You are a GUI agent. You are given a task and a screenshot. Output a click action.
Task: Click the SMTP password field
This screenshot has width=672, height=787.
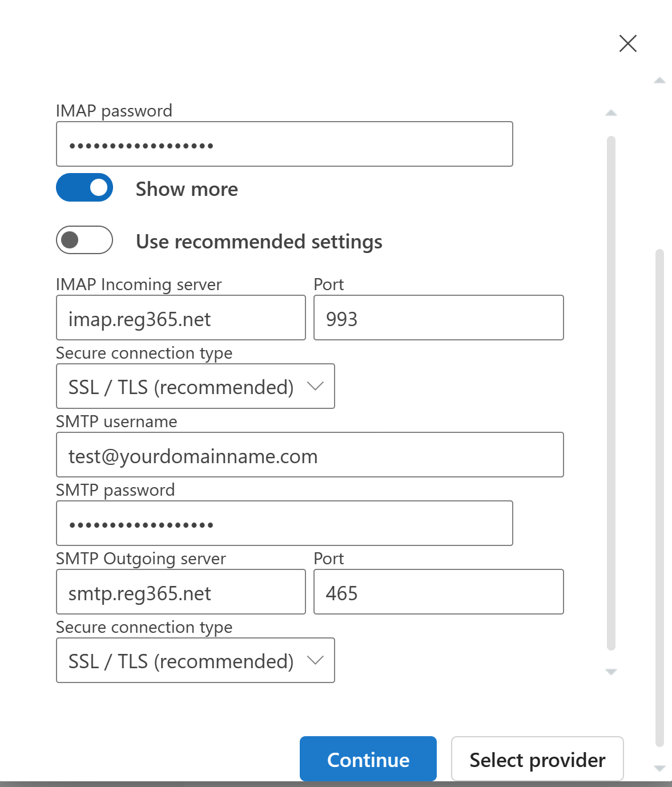click(284, 523)
